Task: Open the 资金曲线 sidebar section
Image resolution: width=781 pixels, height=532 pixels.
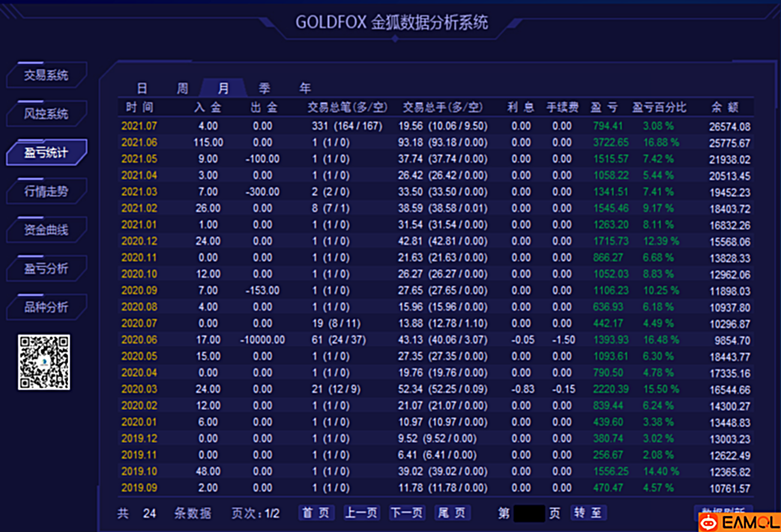Action: 46,229
